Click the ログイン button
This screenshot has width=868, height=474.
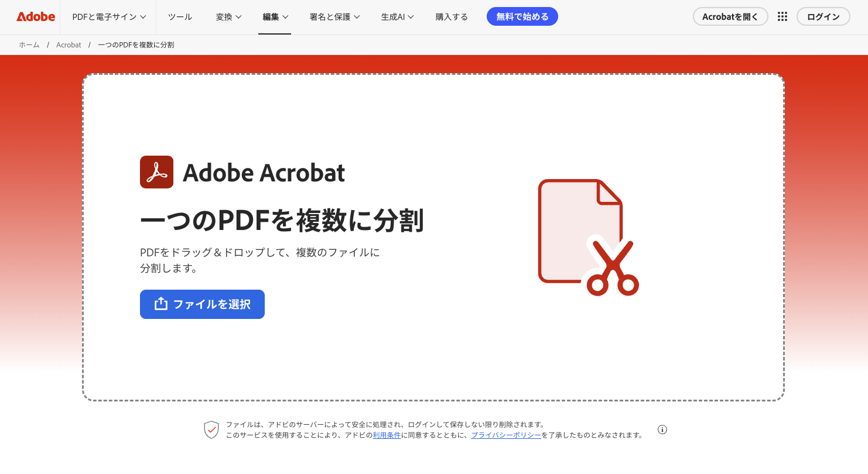click(x=823, y=17)
